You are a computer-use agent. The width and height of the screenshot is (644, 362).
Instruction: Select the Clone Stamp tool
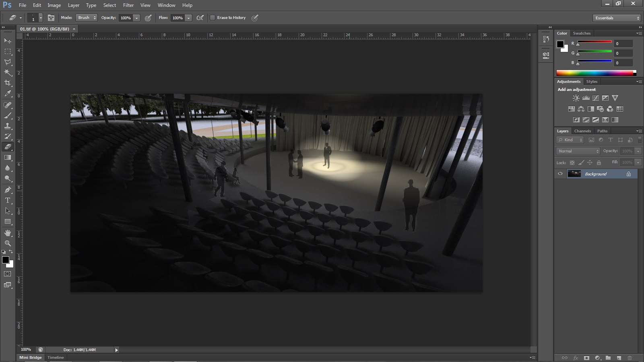click(x=7, y=126)
